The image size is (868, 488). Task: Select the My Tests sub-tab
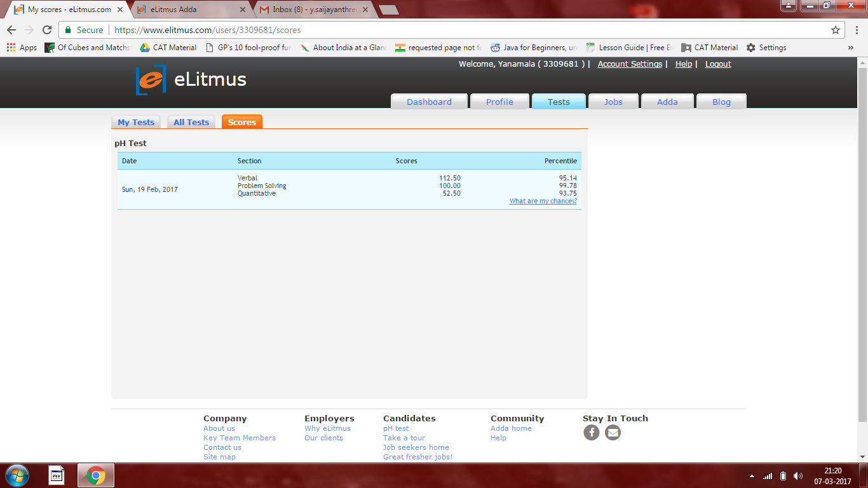136,122
